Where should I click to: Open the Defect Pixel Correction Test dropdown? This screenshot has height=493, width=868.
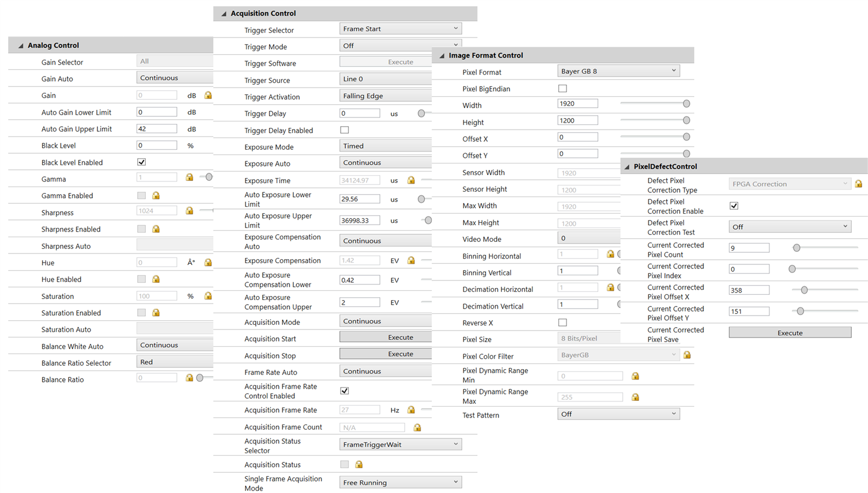790,227
